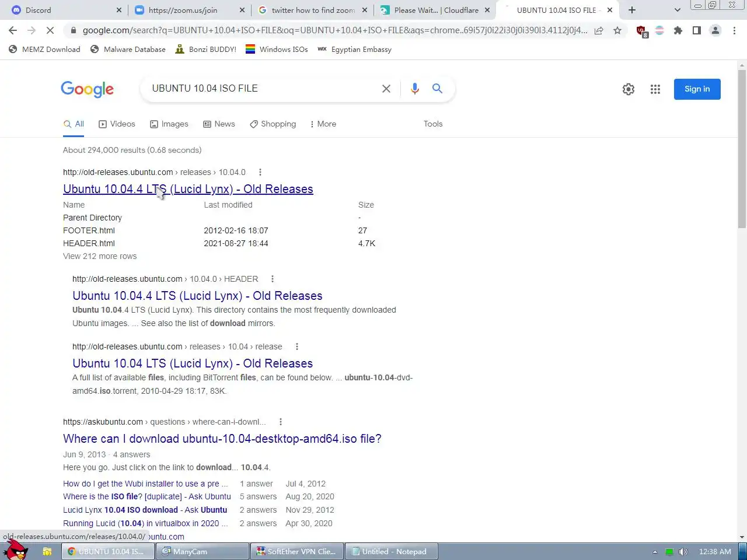Open Ubuntu 10.04 LTS Old Releases link

point(193,363)
